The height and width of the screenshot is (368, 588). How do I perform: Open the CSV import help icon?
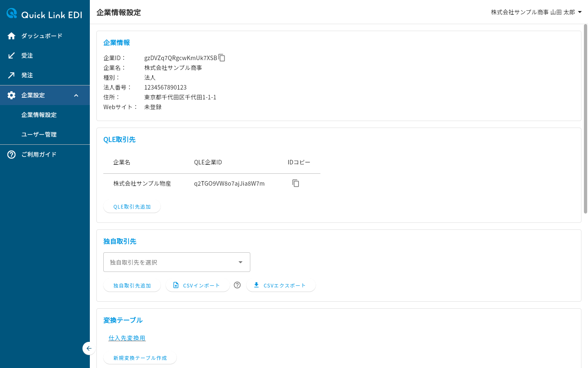click(x=237, y=285)
